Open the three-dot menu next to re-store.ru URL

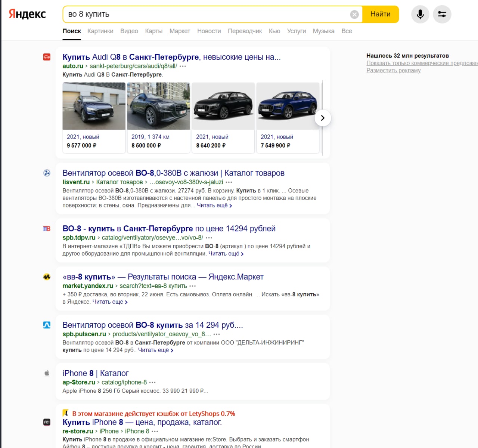point(155,431)
